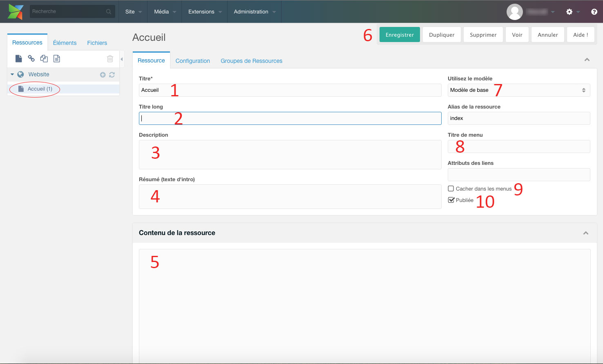
Task: Click the user avatar icon
Action: [515, 12]
